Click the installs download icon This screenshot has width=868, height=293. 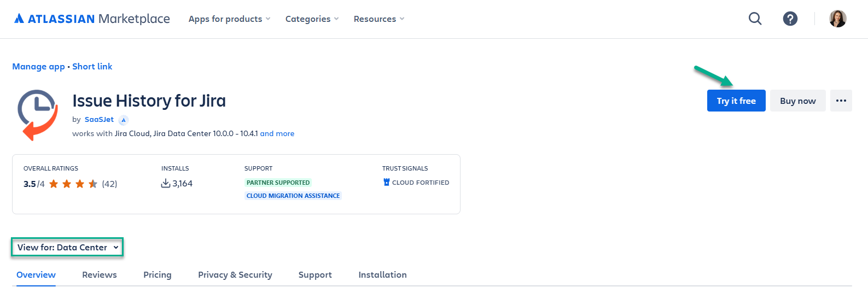166,184
